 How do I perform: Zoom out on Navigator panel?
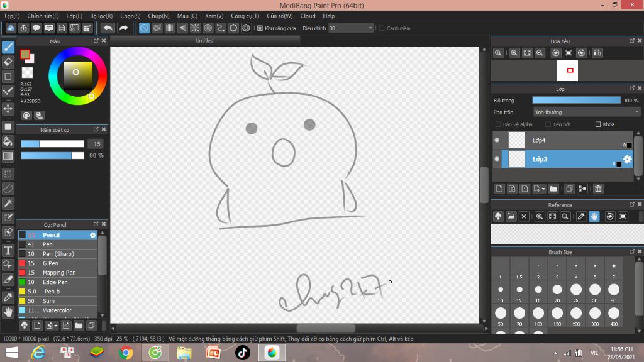tap(540, 53)
